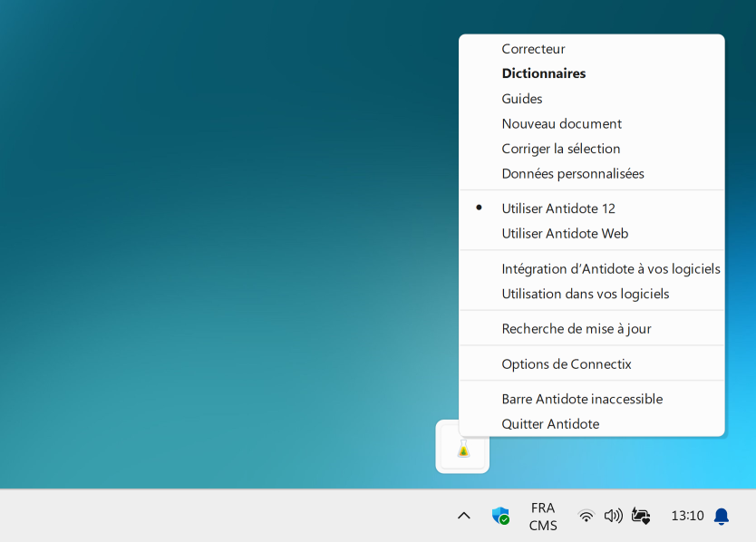Choose Guides in the Antidote menu

(522, 99)
